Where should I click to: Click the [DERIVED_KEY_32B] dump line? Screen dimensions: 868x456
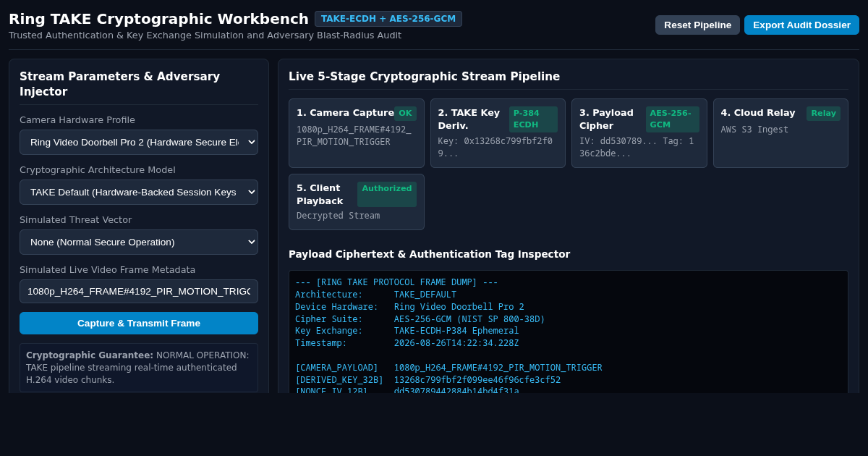[428, 380]
